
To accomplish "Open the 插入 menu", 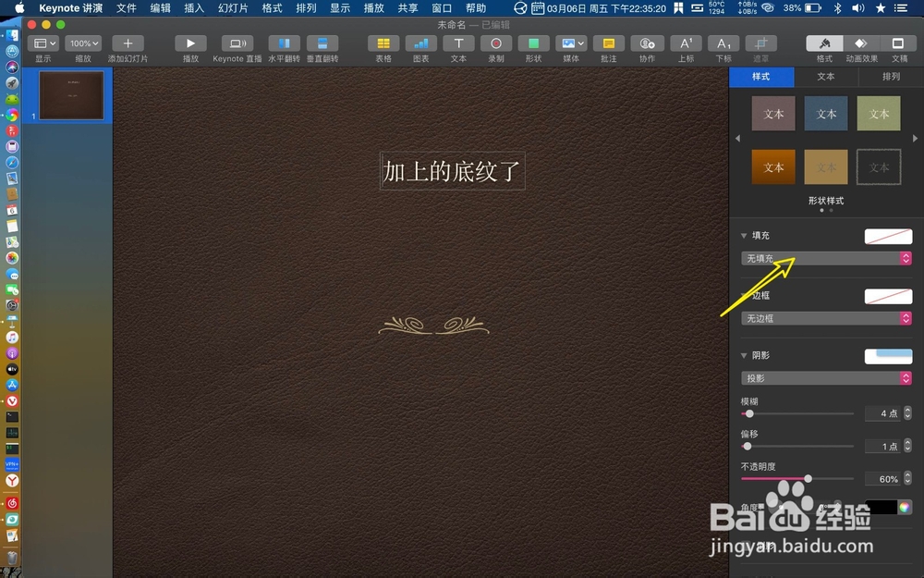I will [x=194, y=8].
